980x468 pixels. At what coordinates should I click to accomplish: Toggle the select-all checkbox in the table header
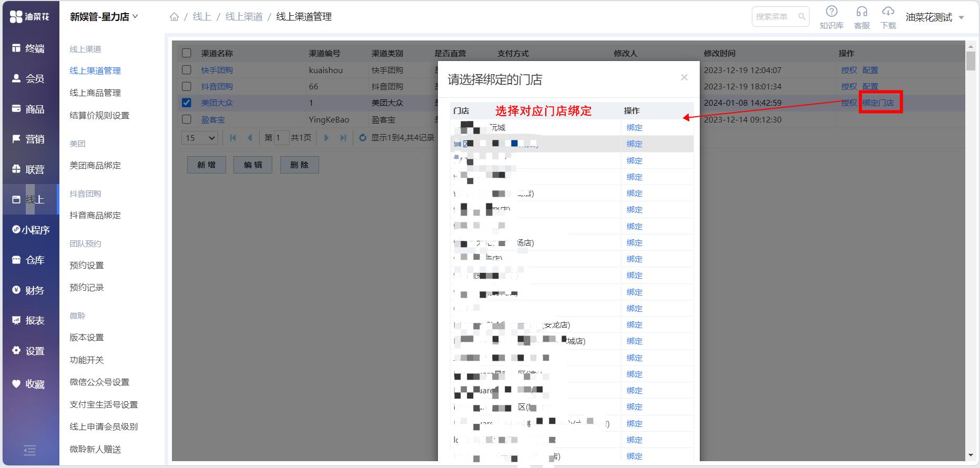coord(187,53)
